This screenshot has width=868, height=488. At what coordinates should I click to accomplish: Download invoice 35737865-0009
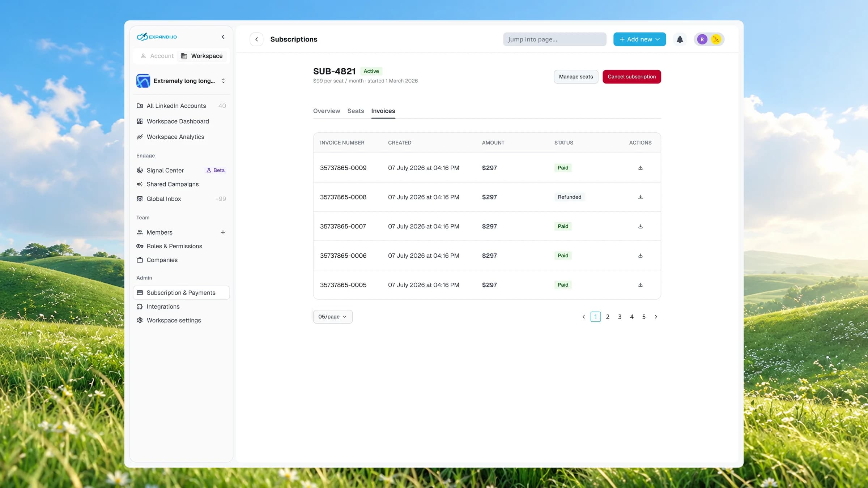click(x=640, y=168)
